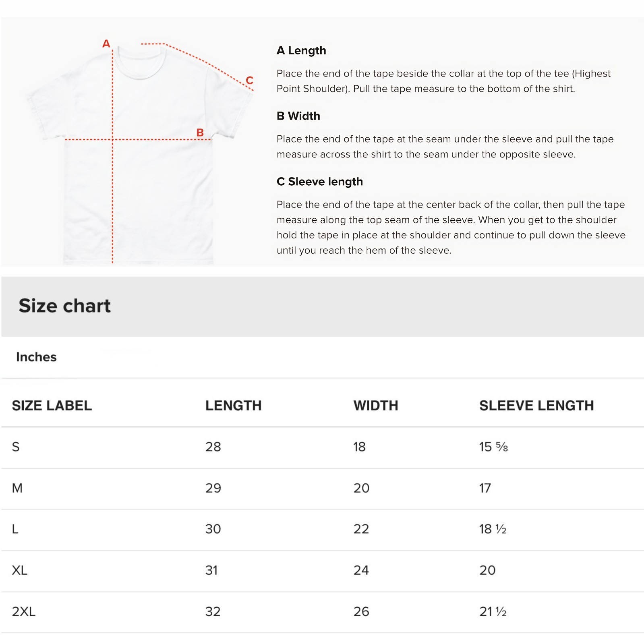The height and width of the screenshot is (644, 644).
Task: Click the 2XL size row label
Action: click(24, 612)
